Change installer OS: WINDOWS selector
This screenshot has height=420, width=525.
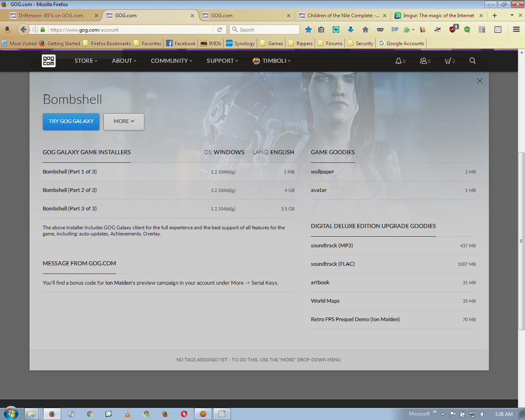[224, 152]
